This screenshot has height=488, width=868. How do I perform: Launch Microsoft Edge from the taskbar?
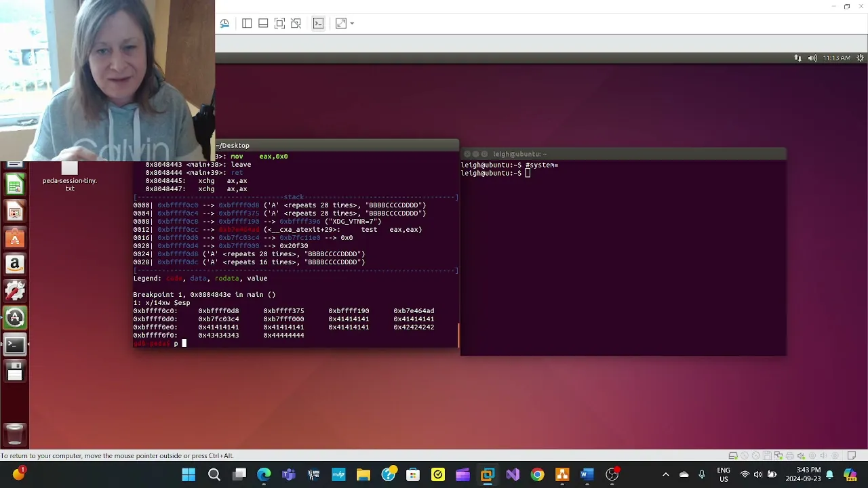pyautogui.click(x=264, y=475)
